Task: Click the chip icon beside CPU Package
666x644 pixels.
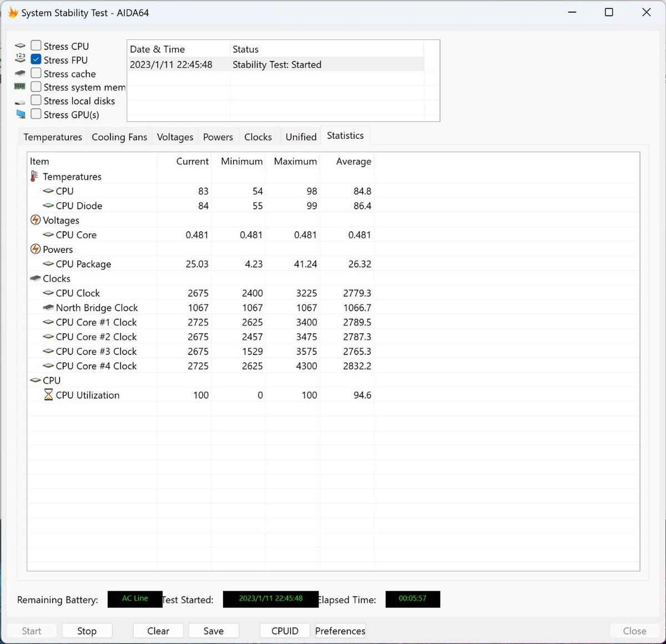Action: click(48, 264)
